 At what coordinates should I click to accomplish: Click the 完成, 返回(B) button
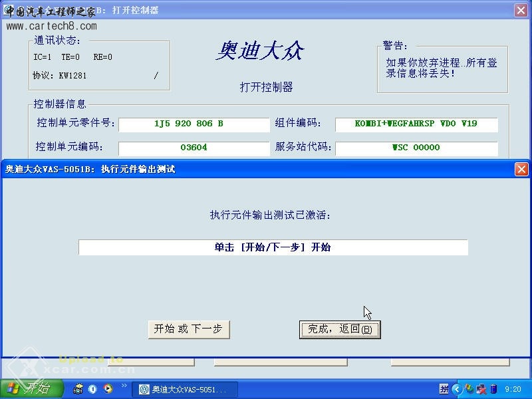tap(340, 329)
